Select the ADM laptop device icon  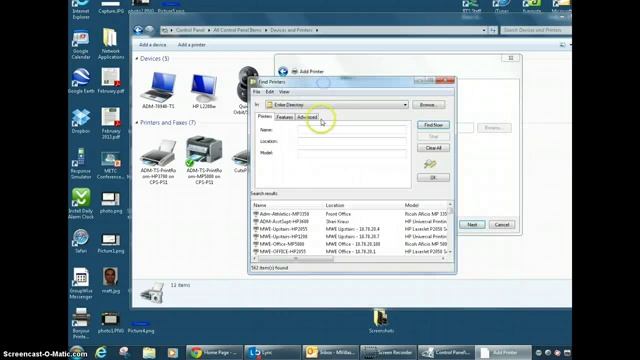(158, 90)
